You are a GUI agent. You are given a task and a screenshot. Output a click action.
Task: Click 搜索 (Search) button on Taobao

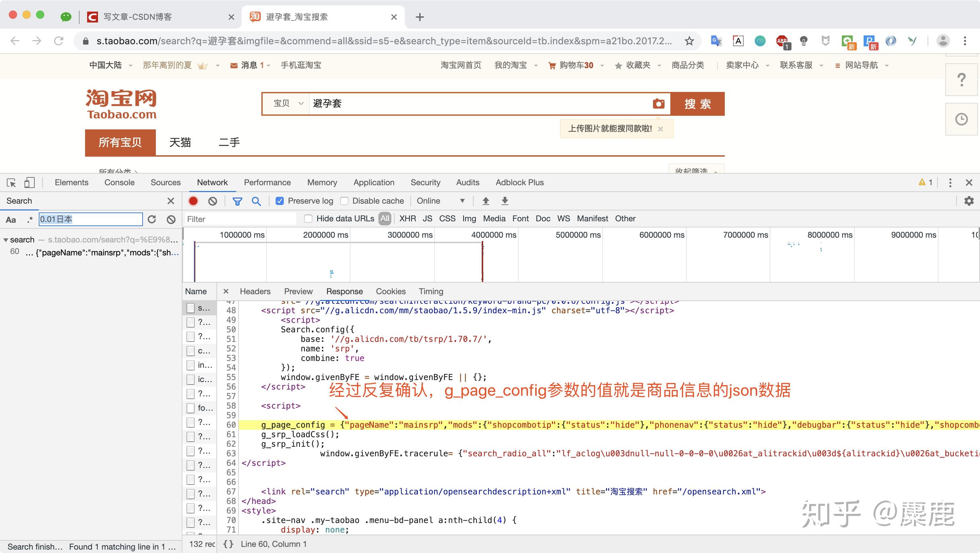[x=698, y=103]
